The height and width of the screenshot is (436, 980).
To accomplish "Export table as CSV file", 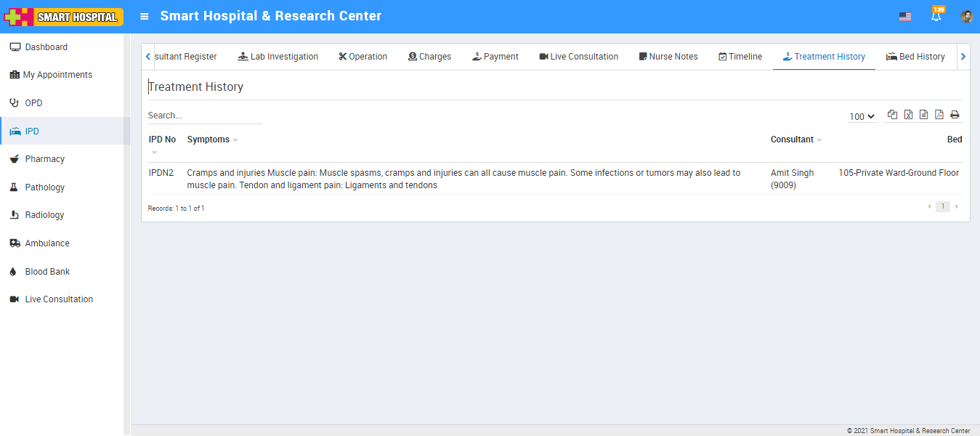I will pyautogui.click(x=923, y=115).
